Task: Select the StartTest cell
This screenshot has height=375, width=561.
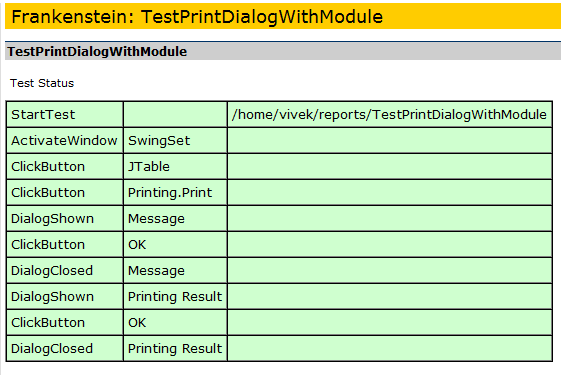Action: [x=65, y=115]
